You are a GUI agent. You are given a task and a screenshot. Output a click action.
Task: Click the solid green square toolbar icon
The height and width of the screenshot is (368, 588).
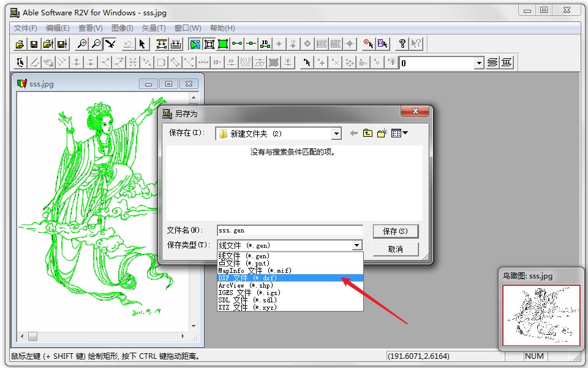coord(223,44)
